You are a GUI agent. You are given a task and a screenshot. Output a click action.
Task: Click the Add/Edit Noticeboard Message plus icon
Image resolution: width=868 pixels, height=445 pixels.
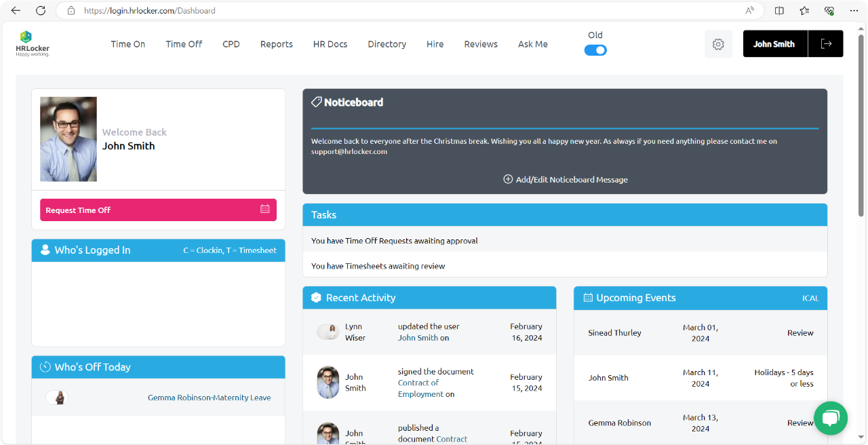(508, 179)
